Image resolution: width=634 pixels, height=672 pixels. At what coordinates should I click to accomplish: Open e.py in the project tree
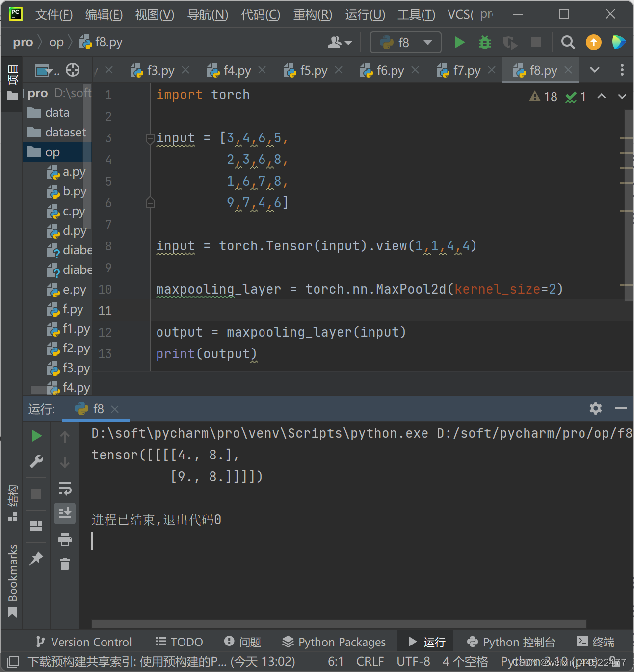pos(66,290)
